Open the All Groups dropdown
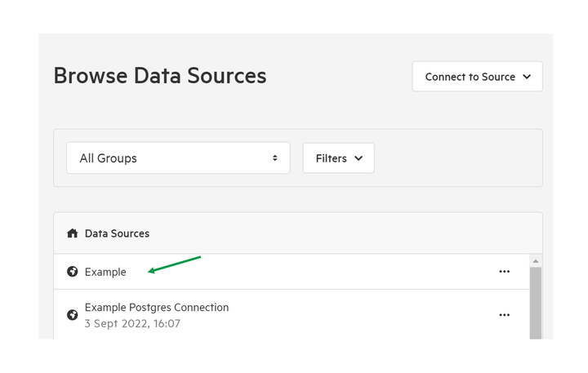Viewport: 588px width, 373px height. [x=178, y=158]
